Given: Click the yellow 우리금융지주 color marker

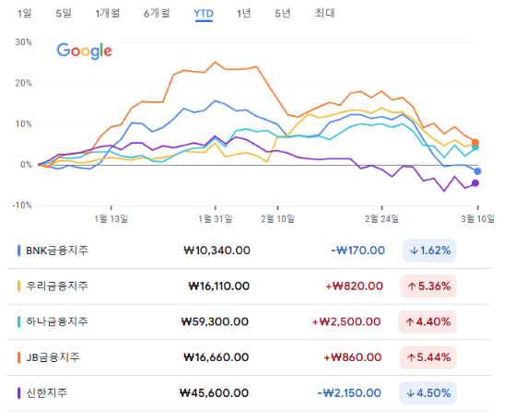Looking at the screenshot, I should coord(18,286).
